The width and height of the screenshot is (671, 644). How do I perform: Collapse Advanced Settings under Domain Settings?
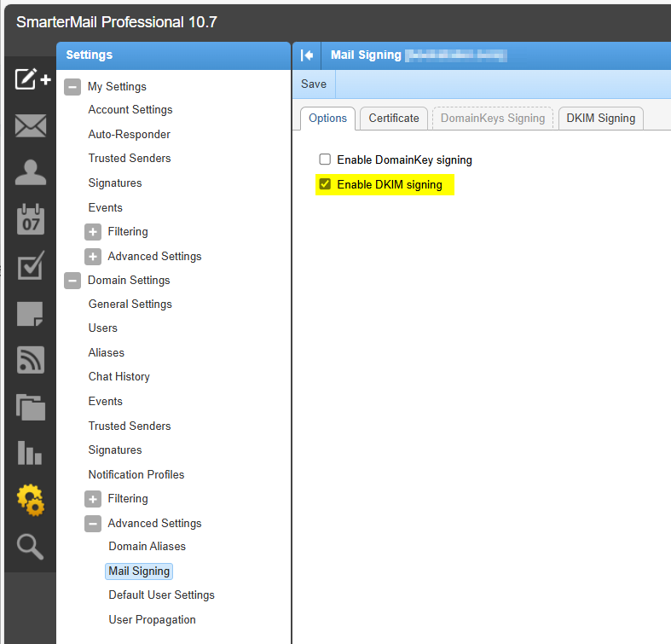[93, 524]
